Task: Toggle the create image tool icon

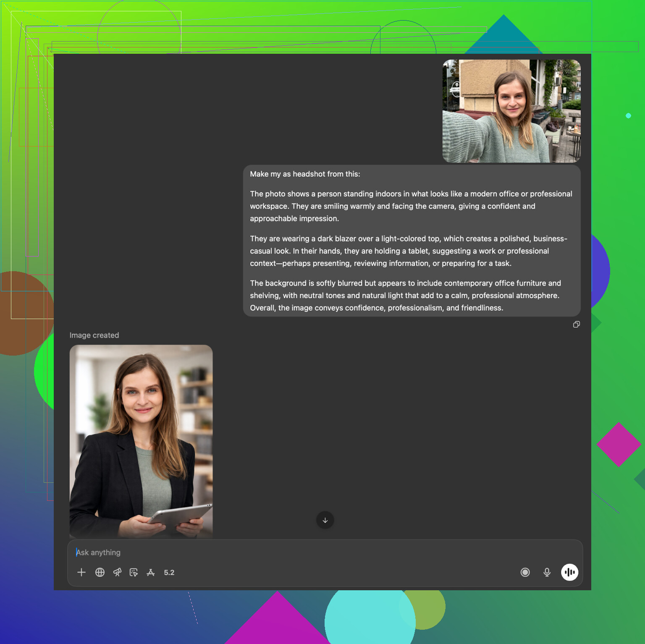Action: tap(134, 572)
